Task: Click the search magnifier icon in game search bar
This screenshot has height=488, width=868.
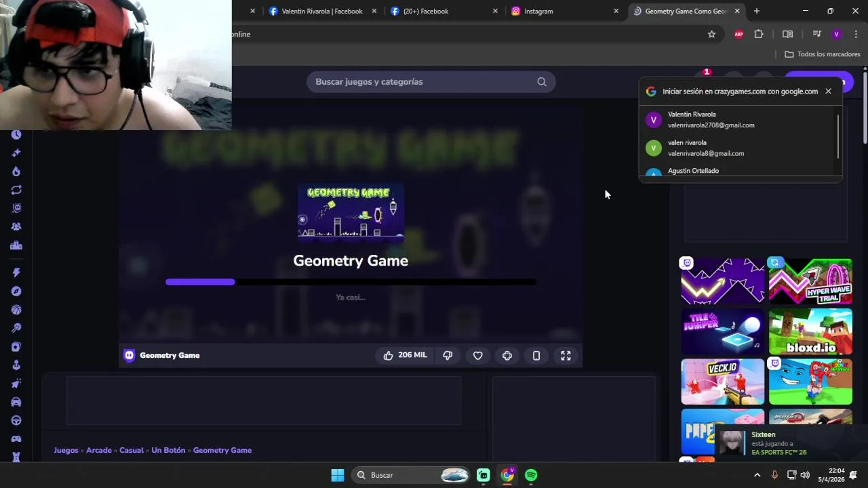Action: (x=542, y=82)
